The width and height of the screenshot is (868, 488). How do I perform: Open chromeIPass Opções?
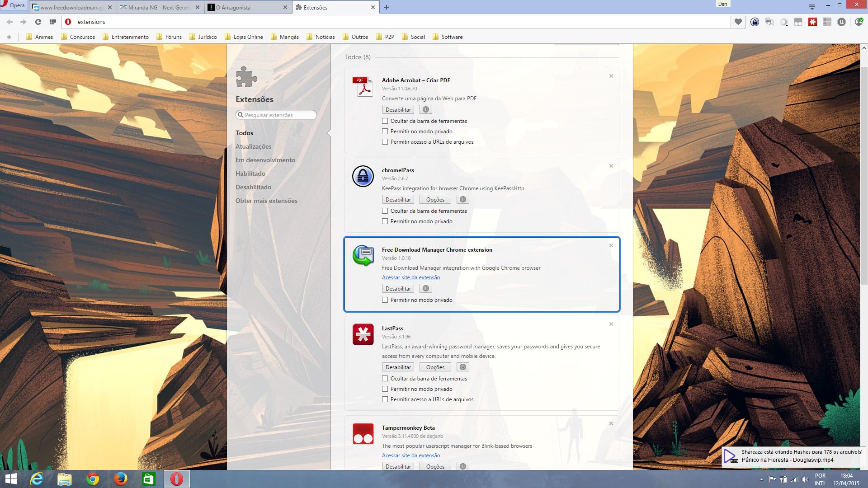tap(435, 199)
